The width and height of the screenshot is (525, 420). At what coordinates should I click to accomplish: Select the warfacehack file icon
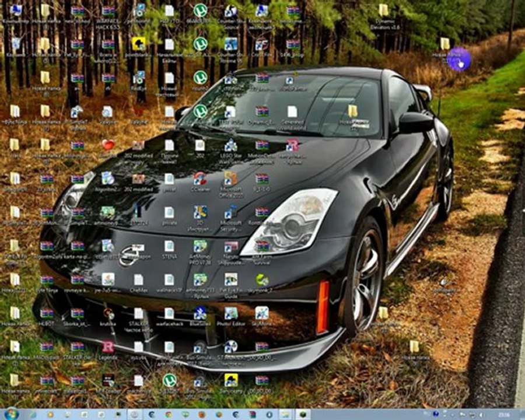click(169, 313)
